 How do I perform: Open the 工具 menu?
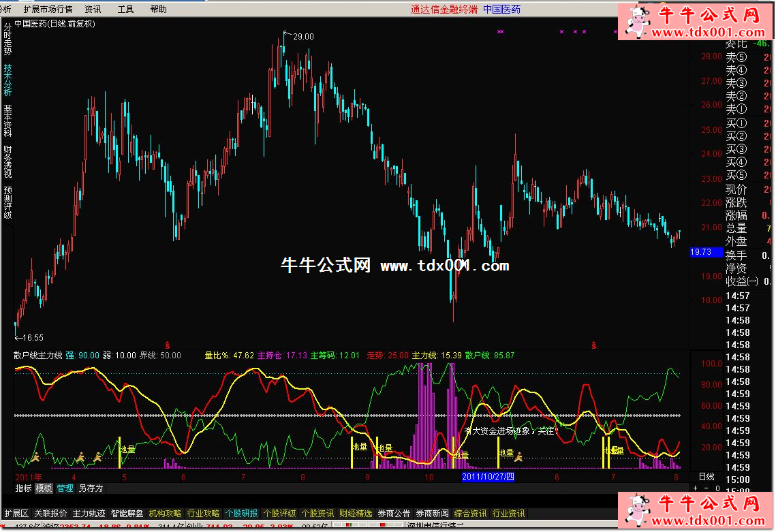click(x=126, y=9)
